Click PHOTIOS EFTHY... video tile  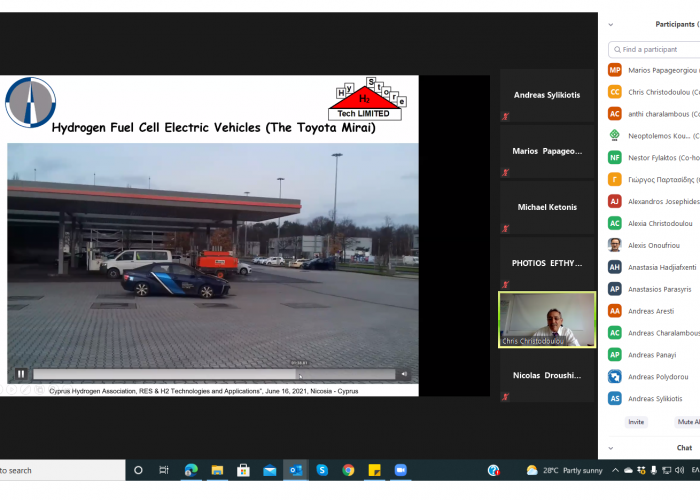coord(547,263)
